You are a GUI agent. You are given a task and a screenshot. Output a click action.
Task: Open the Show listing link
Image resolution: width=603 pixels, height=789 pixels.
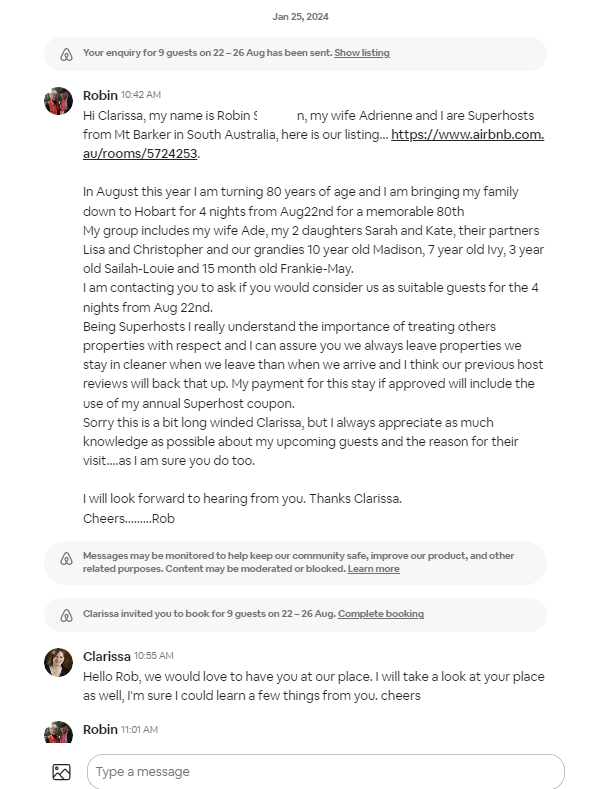click(362, 53)
